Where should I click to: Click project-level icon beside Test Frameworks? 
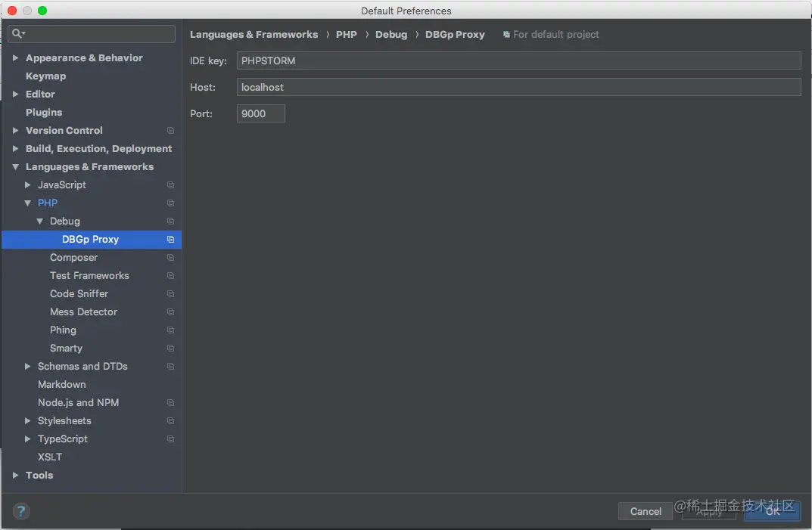[x=170, y=275]
